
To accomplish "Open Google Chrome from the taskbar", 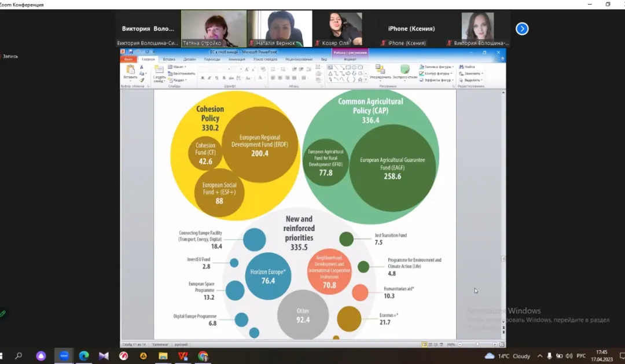I will point(203,356).
